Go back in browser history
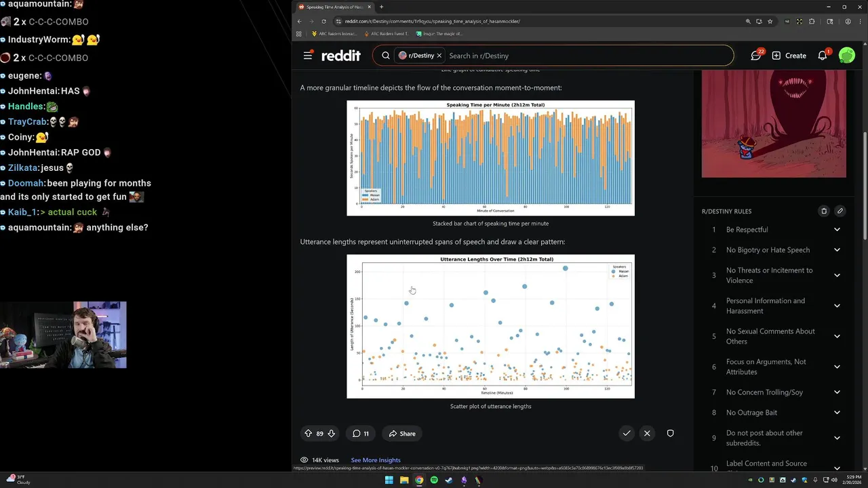The image size is (868, 488). tap(300, 21)
